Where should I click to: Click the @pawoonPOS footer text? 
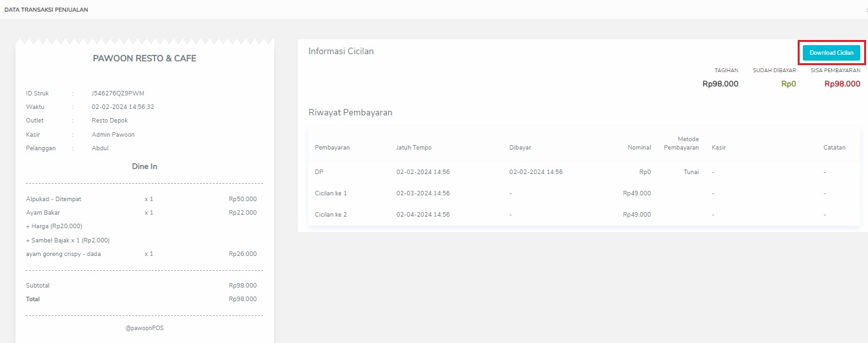coord(144,328)
